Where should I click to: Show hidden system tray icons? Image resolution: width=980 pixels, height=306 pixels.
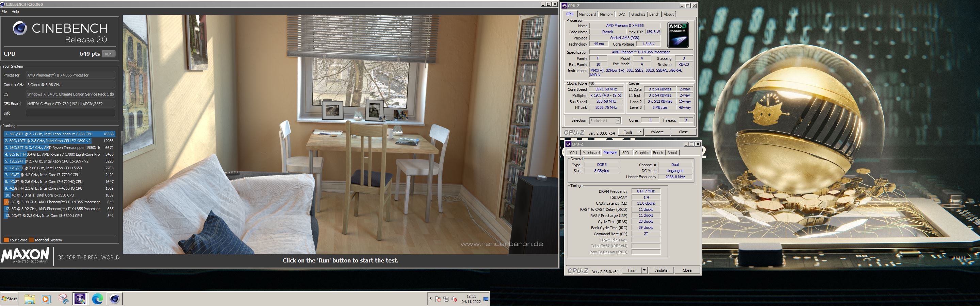pyautogui.click(x=430, y=299)
